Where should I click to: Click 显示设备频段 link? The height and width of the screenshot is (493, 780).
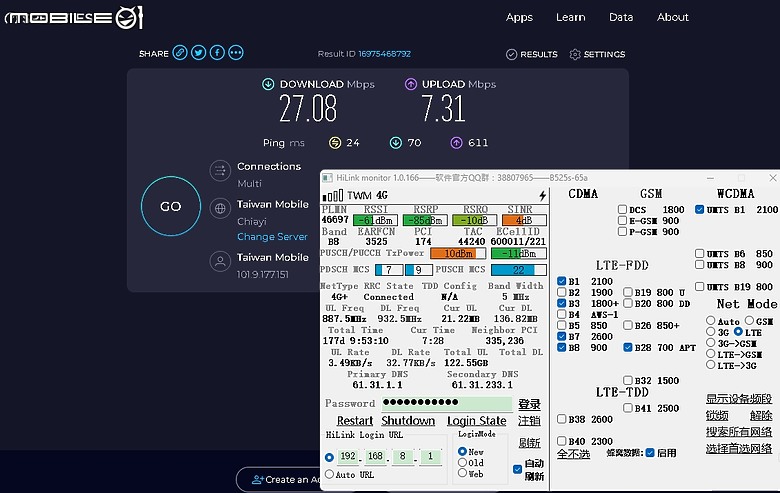(739, 398)
